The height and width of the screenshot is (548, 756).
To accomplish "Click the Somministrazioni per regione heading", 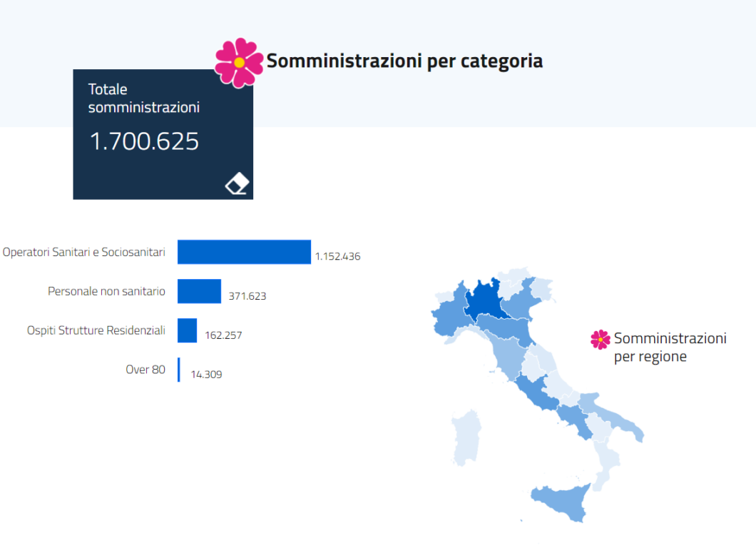I will [670, 347].
